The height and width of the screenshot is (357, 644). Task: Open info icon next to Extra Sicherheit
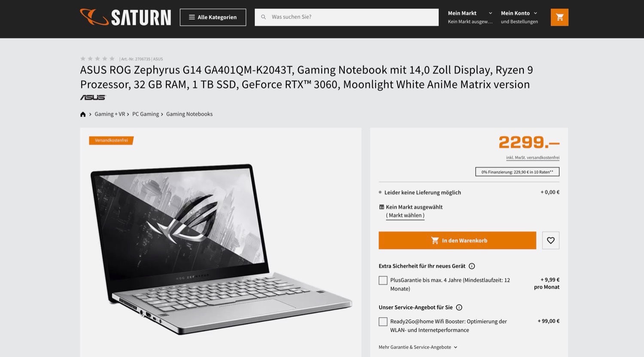tap(472, 266)
